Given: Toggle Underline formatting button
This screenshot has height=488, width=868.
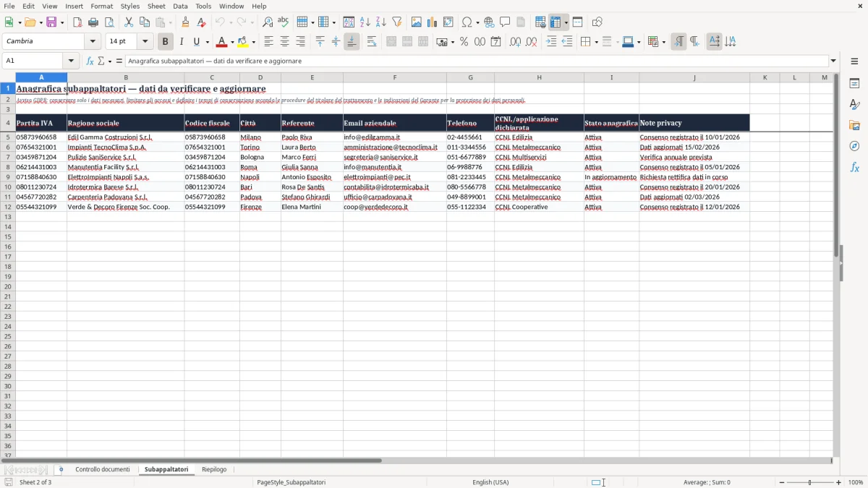Looking at the screenshot, I should click(197, 42).
